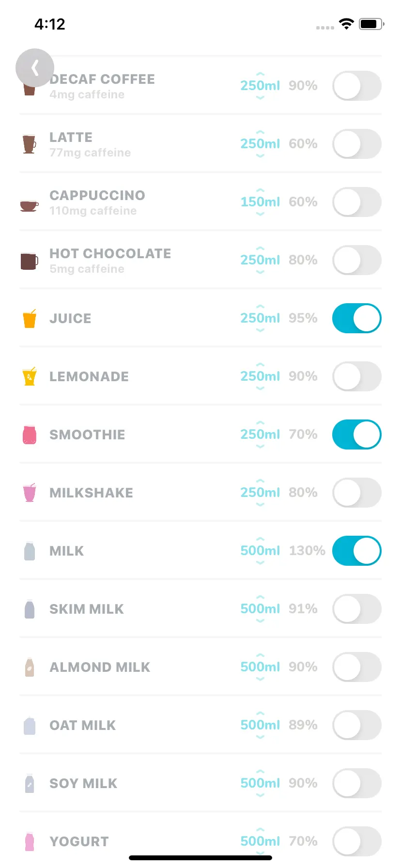Enable the Lemonade switch
The height and width of the screenshot is (868, 401).
point(357,376)
